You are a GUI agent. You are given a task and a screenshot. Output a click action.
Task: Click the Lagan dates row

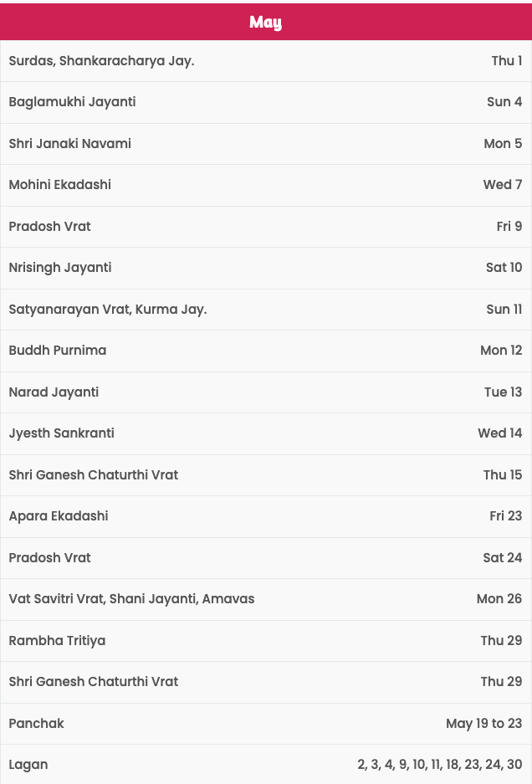(265, 765)
